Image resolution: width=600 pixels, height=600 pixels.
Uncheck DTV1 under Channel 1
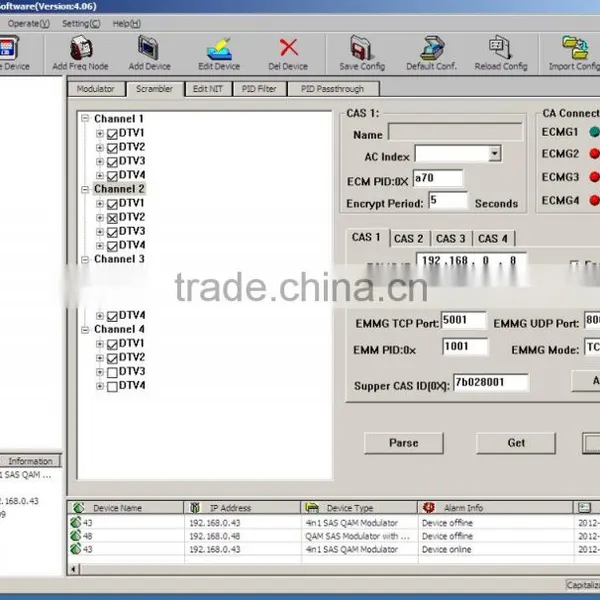[x=112, y=134]
